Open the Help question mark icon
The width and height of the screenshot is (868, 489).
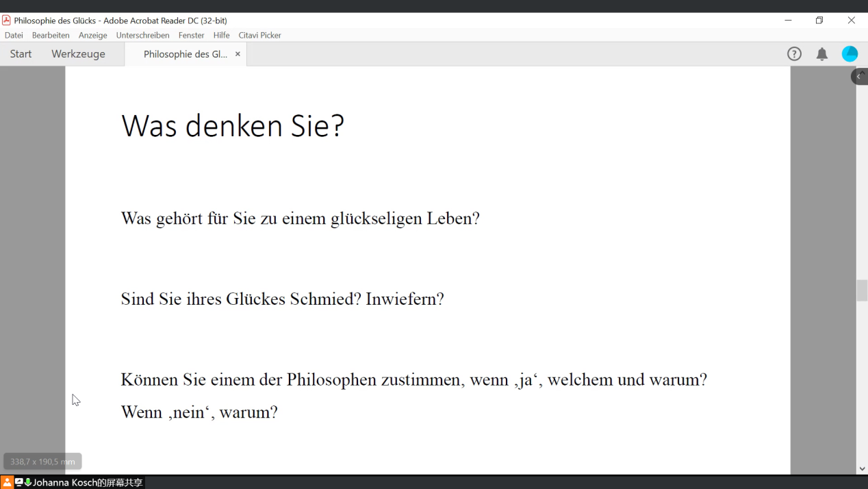pos(794,54)
